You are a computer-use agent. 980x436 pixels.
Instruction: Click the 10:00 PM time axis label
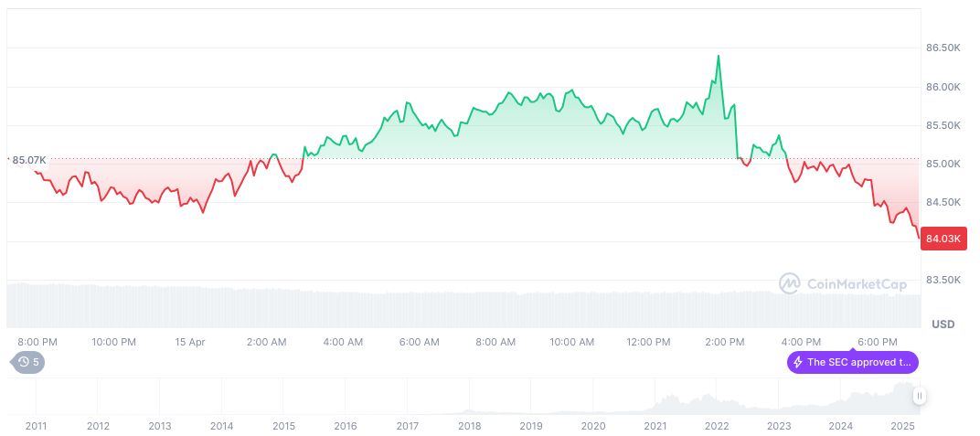pos(114,342)
